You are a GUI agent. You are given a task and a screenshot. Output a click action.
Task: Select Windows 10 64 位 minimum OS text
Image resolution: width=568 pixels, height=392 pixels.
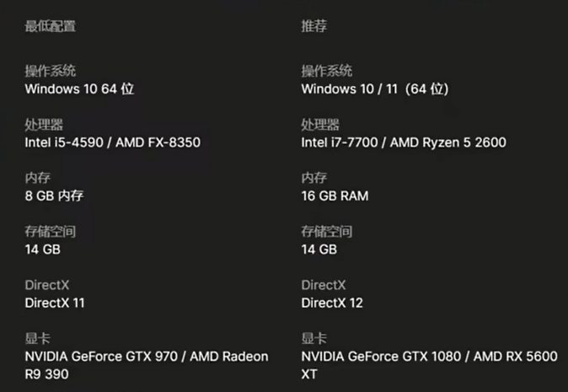click(x=79, y=89)
